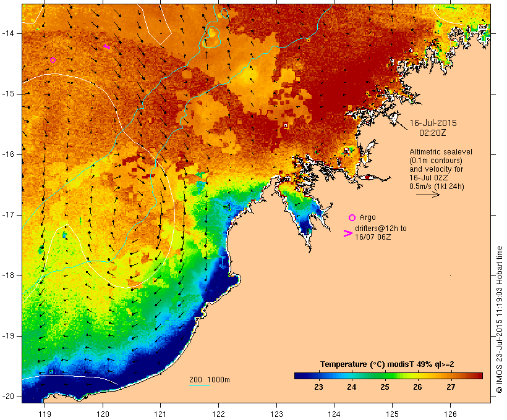The height and width of the screenshot is (420, 507).
Task: Click the latitude axis label '-20'
Action: pyautogui.click(x=8, y=397)
